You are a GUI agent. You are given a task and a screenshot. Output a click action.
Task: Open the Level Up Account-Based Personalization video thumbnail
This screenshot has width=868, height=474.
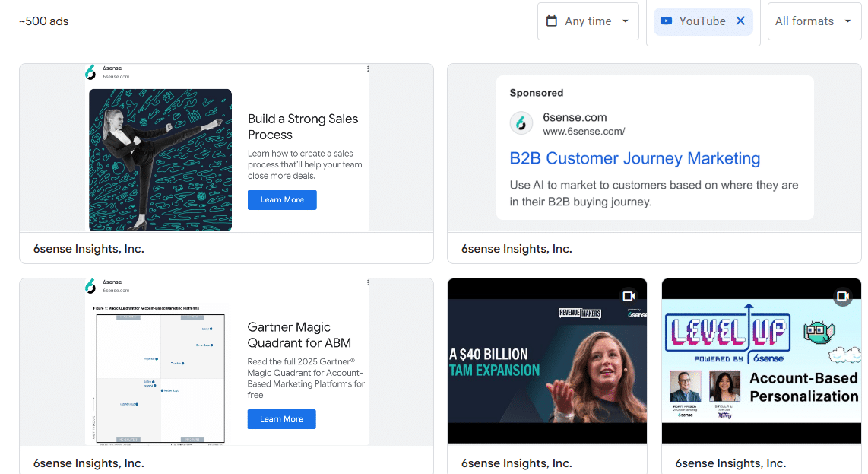(761, 361)
